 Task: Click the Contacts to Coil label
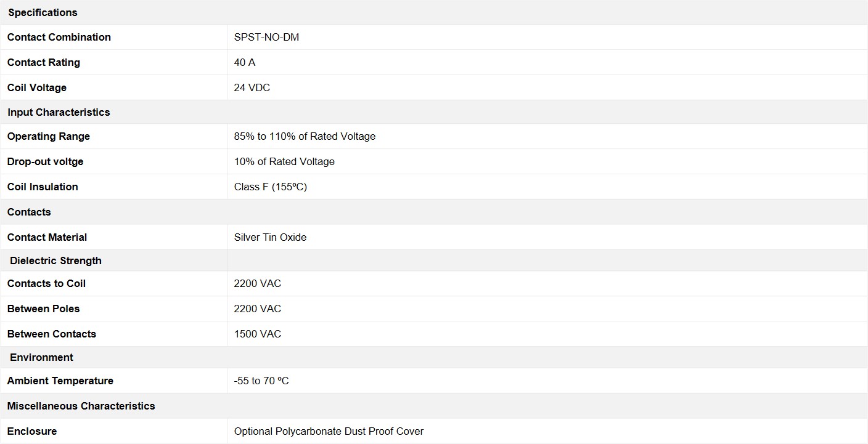point(46,283)
